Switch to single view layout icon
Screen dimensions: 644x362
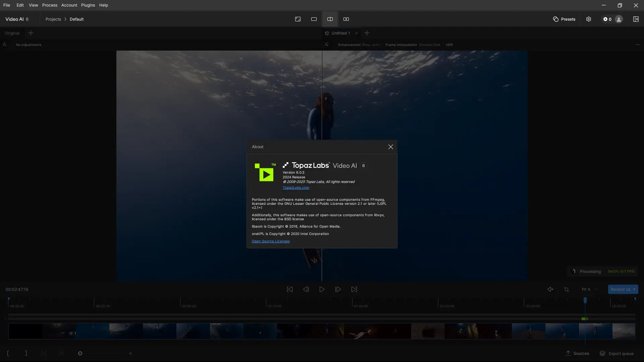(x=314, y=19)
